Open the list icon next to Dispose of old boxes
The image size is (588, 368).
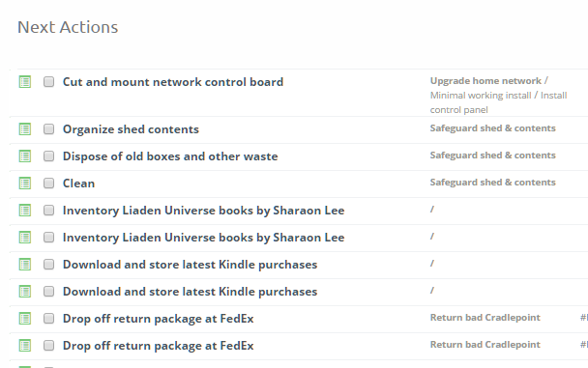(x=25, y=156)
